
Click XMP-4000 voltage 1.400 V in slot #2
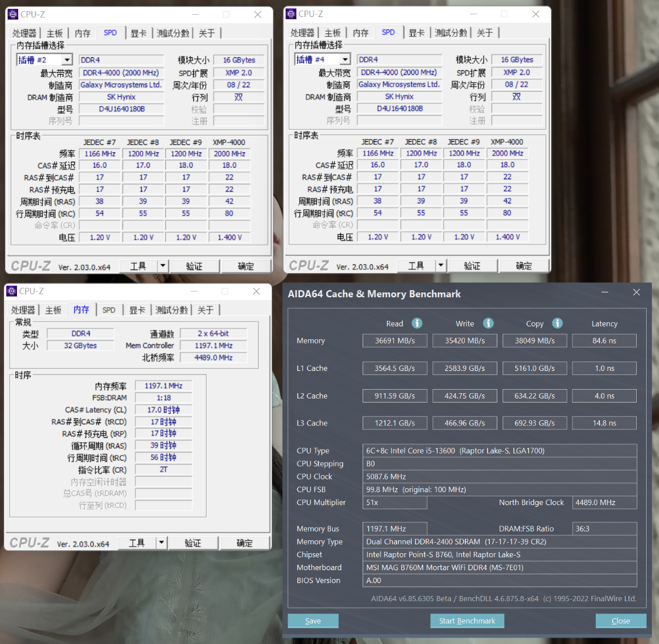point(230,237)
